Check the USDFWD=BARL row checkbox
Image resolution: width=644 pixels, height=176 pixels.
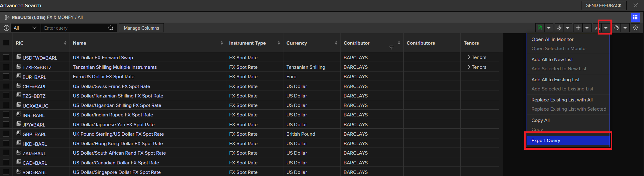click(x=6, y=57)
